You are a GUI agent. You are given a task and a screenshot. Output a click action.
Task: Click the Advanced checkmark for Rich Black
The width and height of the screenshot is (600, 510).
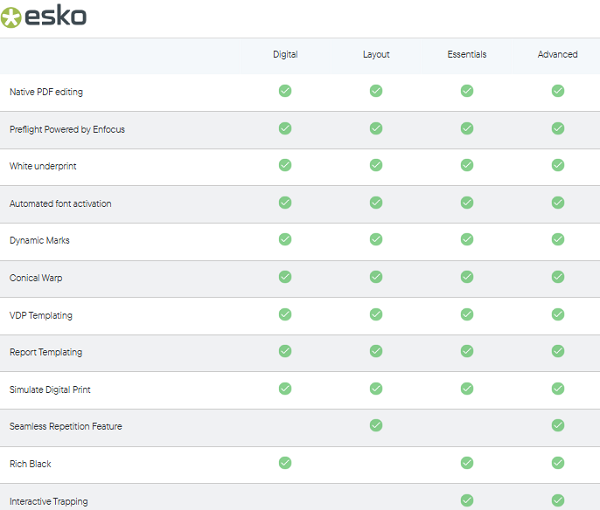[558, 463]
